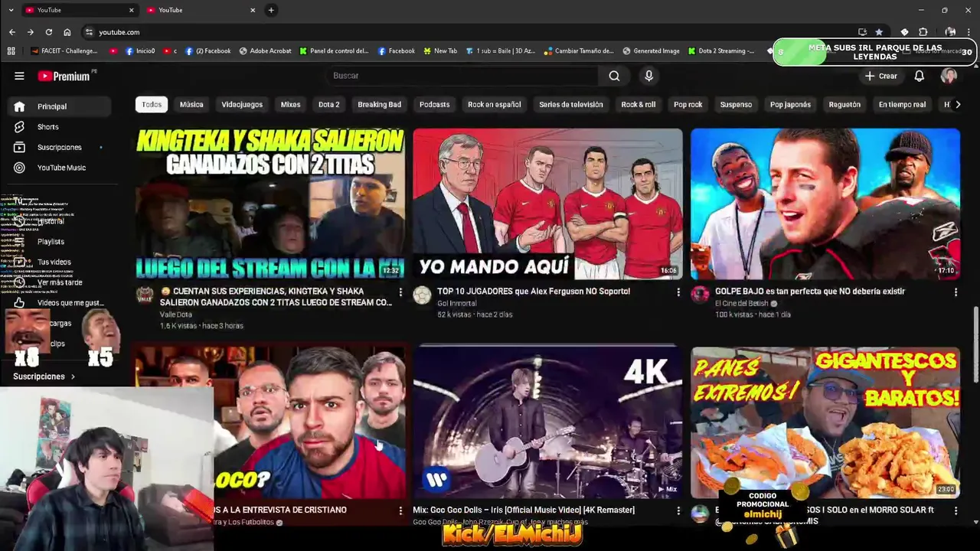This screenshot has height=551, width=980.
Task: Open the YouTube hamburger guide menu
Action: pos(19,76)
